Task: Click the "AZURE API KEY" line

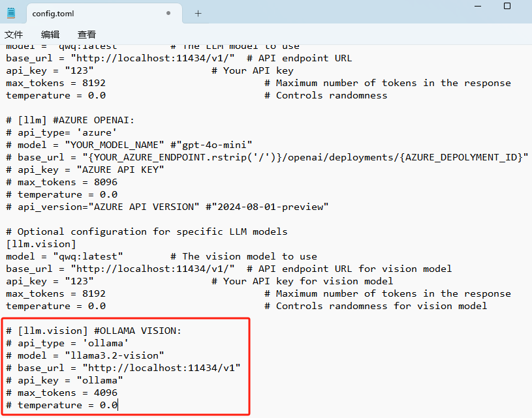Action: 85,170
